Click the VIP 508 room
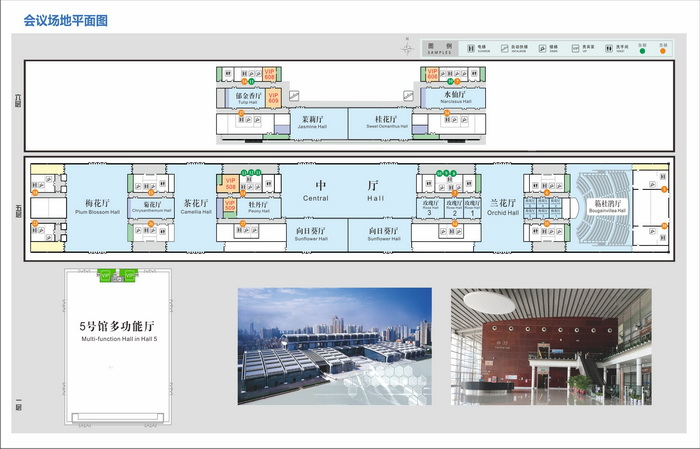The image size is (700, 449). tap(230, 183)
